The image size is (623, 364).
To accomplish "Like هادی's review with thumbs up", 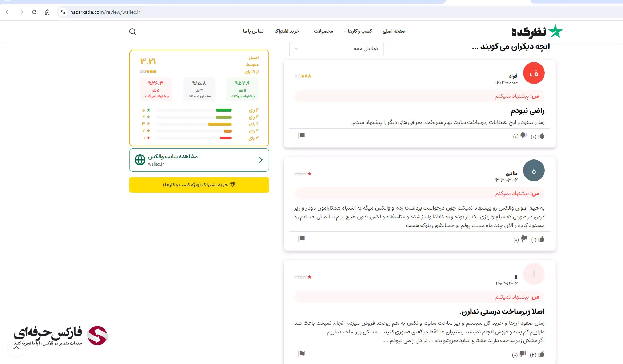I will pyautogui.click(x=542, y=239).
